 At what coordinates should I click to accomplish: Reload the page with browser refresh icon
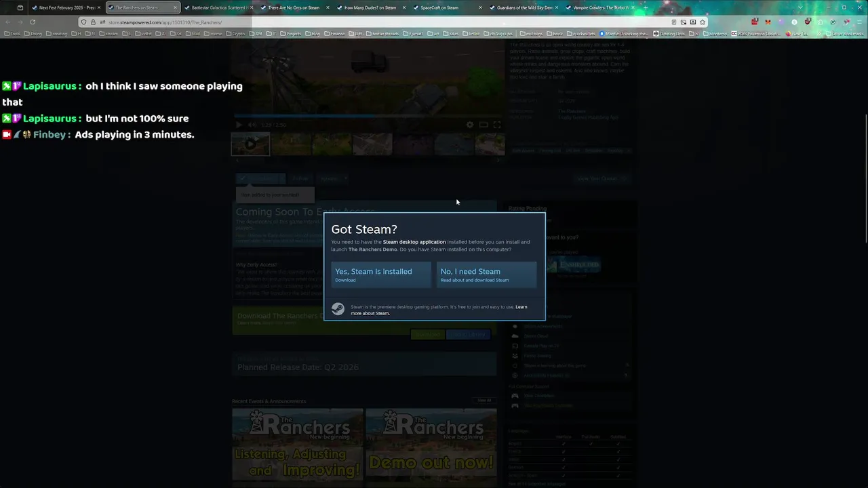tap(32, 22)
